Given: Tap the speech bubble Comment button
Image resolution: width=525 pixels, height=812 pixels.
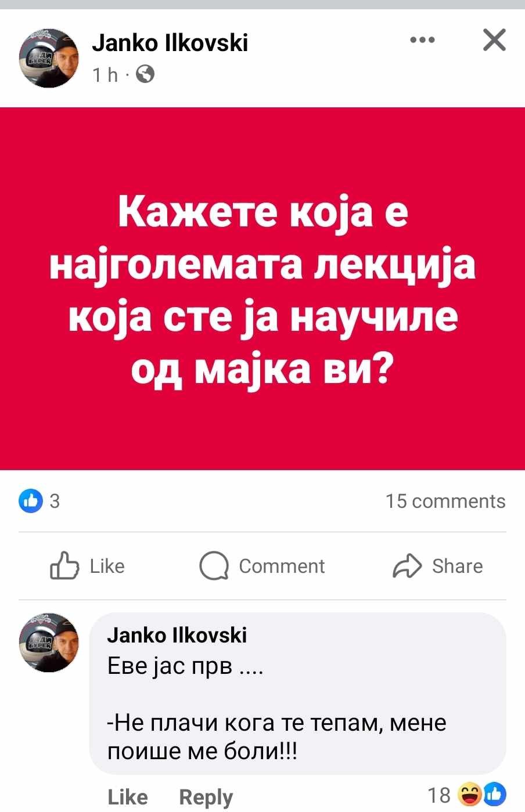Looking at the screenshot, I should (262, 566).
